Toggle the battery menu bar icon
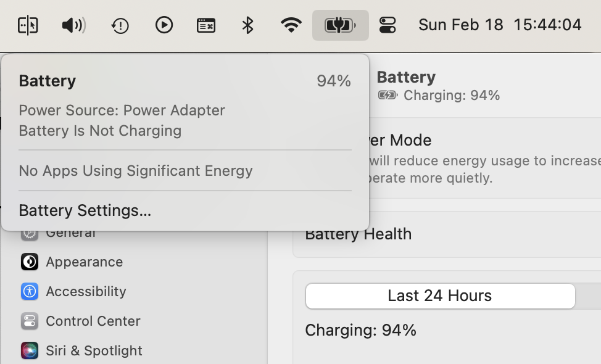 point(340,25)
